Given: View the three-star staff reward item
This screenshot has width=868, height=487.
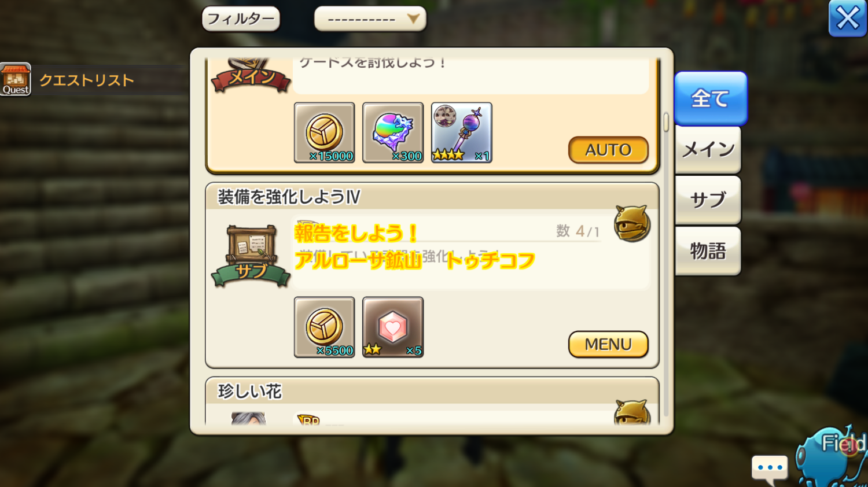Looking at the screenshot, I should pos(462,133).
